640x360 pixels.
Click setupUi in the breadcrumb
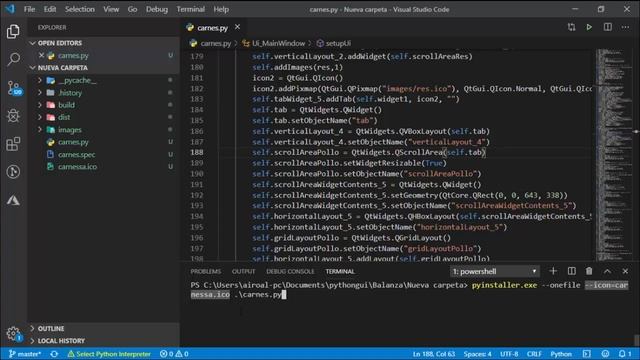[338, 43]
